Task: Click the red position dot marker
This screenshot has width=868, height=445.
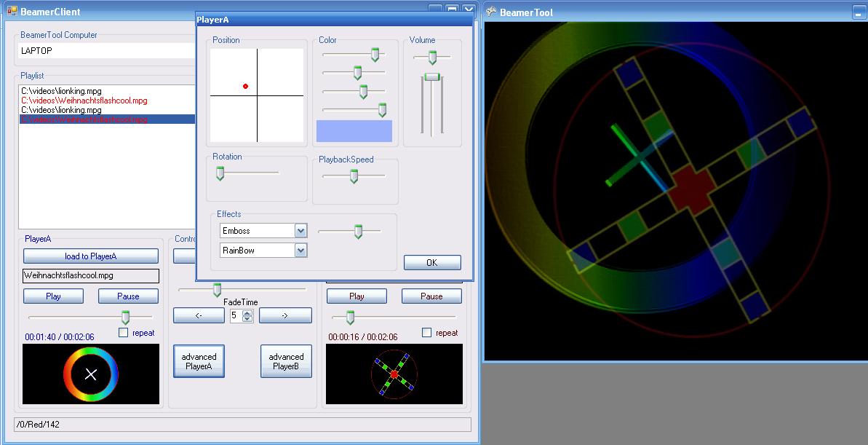Action: (245, 87)
